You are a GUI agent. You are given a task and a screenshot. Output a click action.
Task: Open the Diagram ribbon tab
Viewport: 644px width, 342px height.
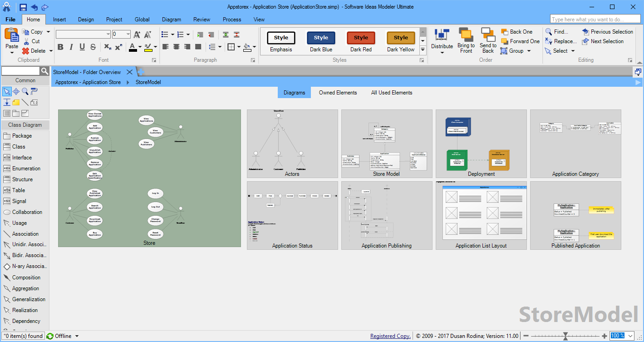coord(172,20)
